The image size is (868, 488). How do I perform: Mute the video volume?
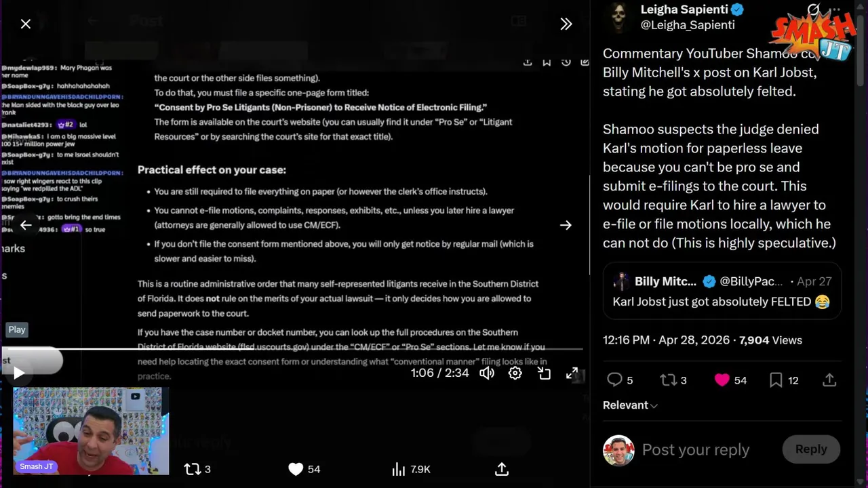[487, 373]
